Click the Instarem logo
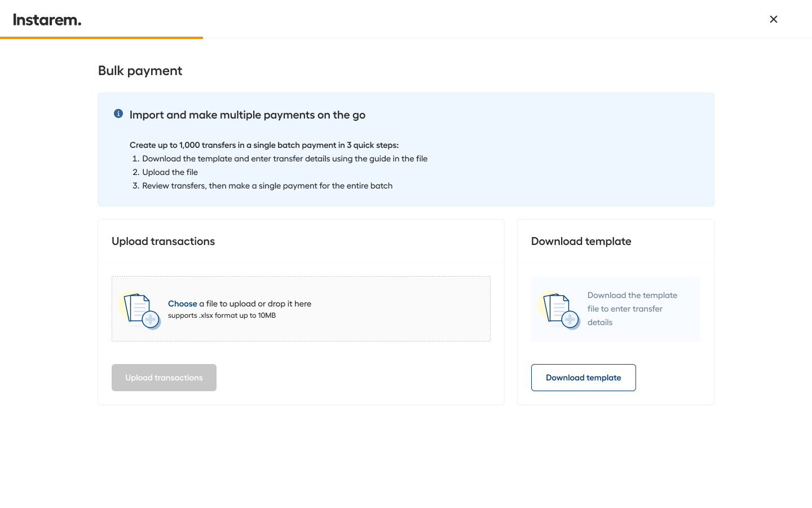Image resolution: width=812 pixels, height=508 pixels. coord(47,20)
